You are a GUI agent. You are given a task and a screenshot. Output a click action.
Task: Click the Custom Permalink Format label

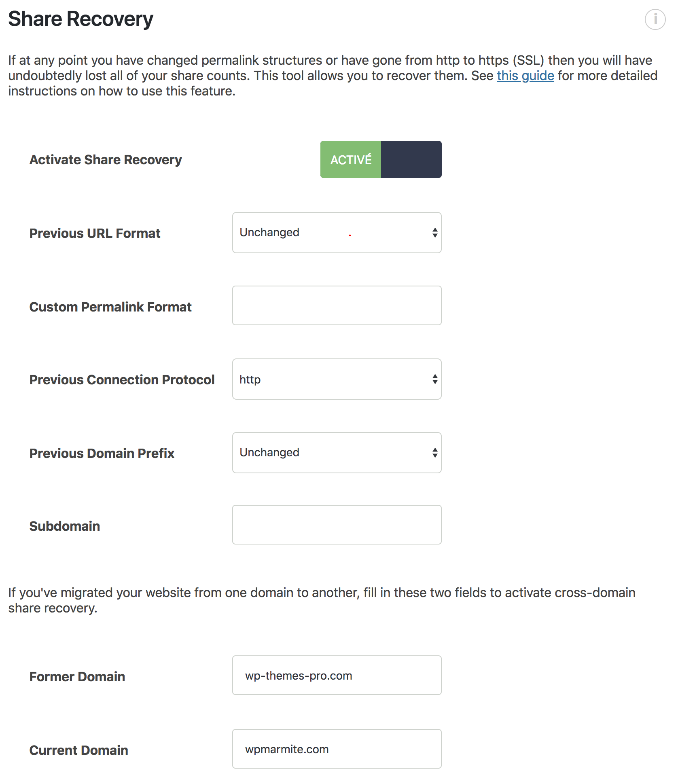(x=110, y=307)
